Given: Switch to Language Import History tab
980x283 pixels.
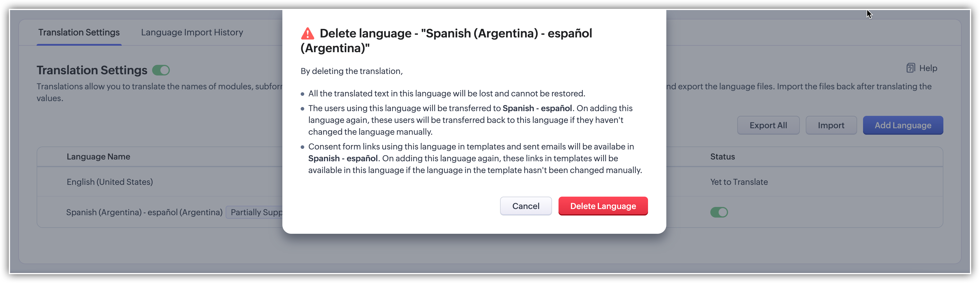Looking at the screenshot, I should pyautogui.click(x=192, y=33).
